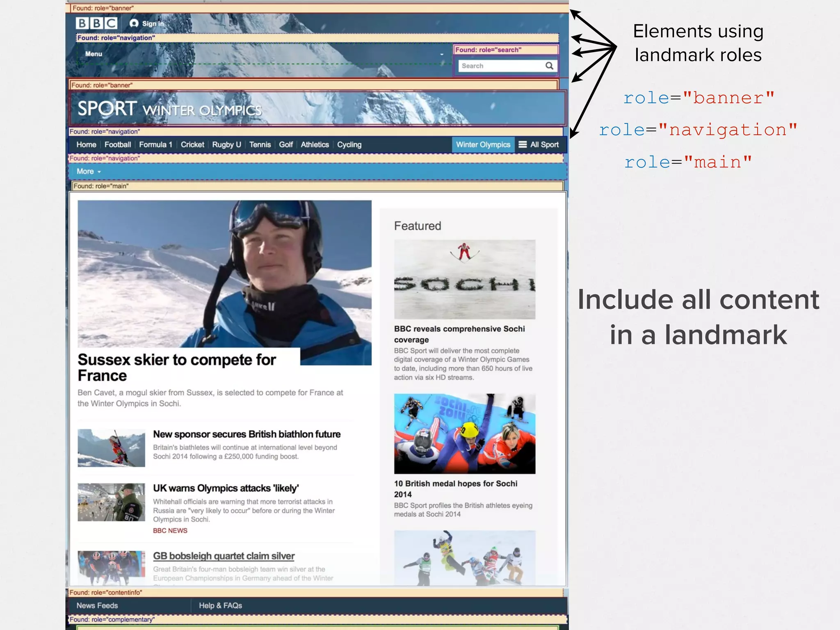Open the British biathlon story thumbnail
The image size is (840, 630).
click(111, 448)
